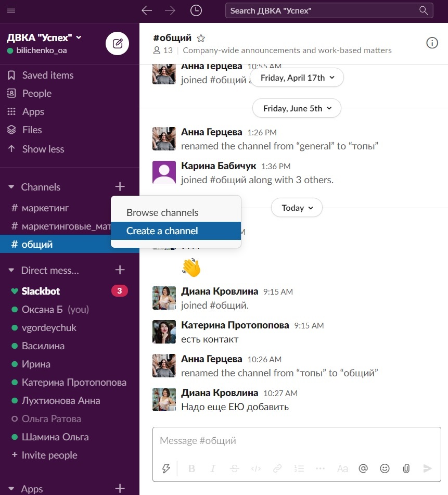Toggle the Aa formatting toolbar
Screen dimensions: 448x495
pyautogui.click(x=342, y=468)
